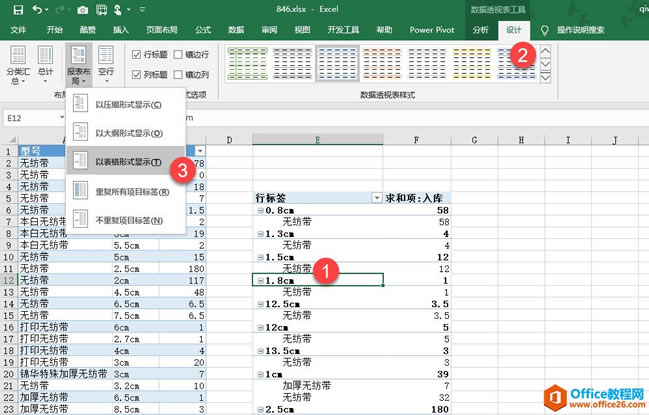Toggle the 镶边行 banded rows checkbox
Viewport: 649px width, 415px height.
click(x=178, y=54)
